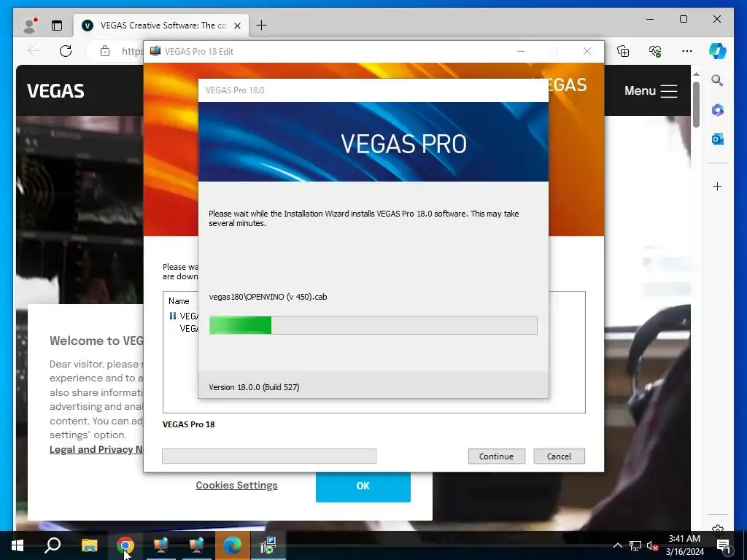This screenshot has height=560, width=747.
Task: Click the VEGAS logo on website
Action: click(55, 91)
